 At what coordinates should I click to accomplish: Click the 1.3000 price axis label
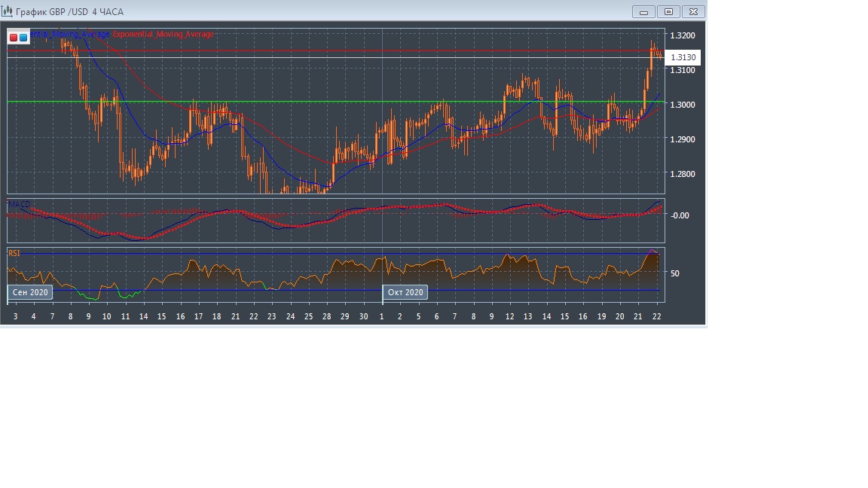coord(683,105)
